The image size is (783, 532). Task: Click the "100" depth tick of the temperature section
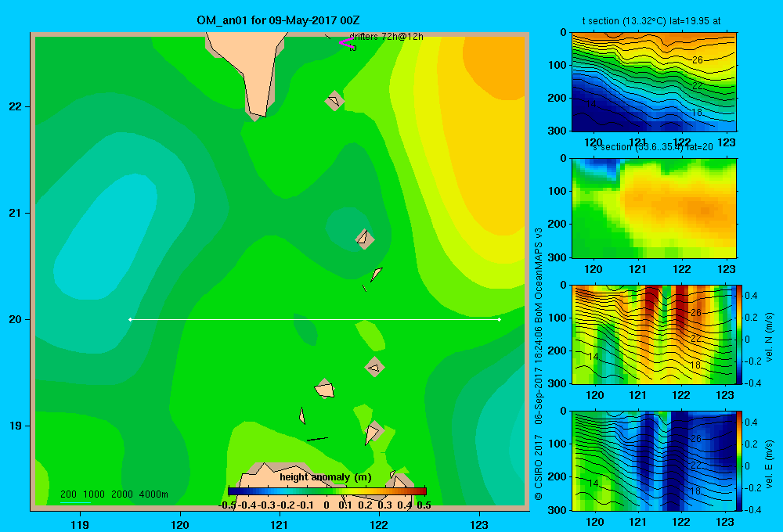coord(557,65)
